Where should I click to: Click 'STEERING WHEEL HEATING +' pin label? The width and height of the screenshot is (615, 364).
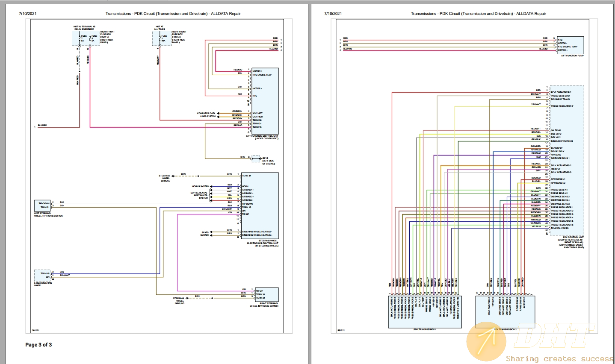[257, 235]
